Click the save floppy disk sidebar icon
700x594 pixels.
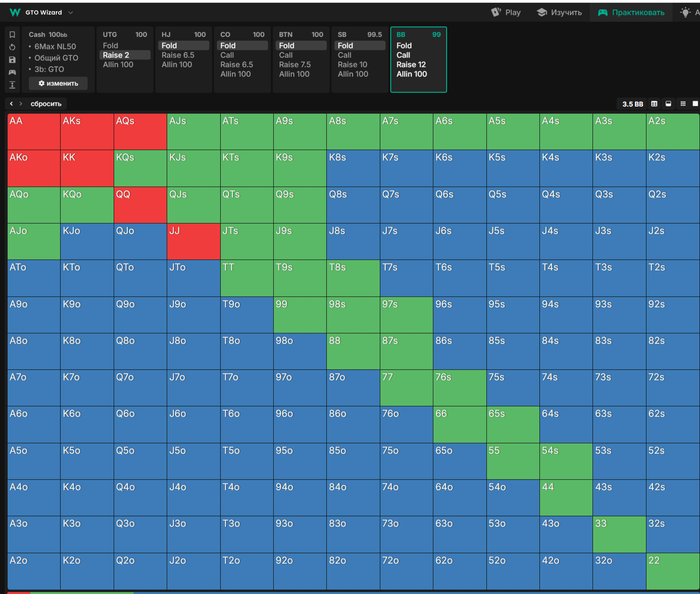[x=12, y=59]
